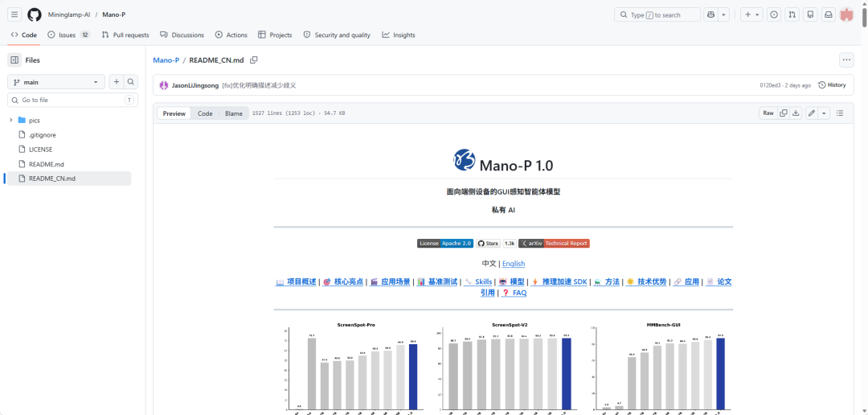Switch file view to Blame
The width and height of the screenshot is (868, 415).
pos(234,113)
